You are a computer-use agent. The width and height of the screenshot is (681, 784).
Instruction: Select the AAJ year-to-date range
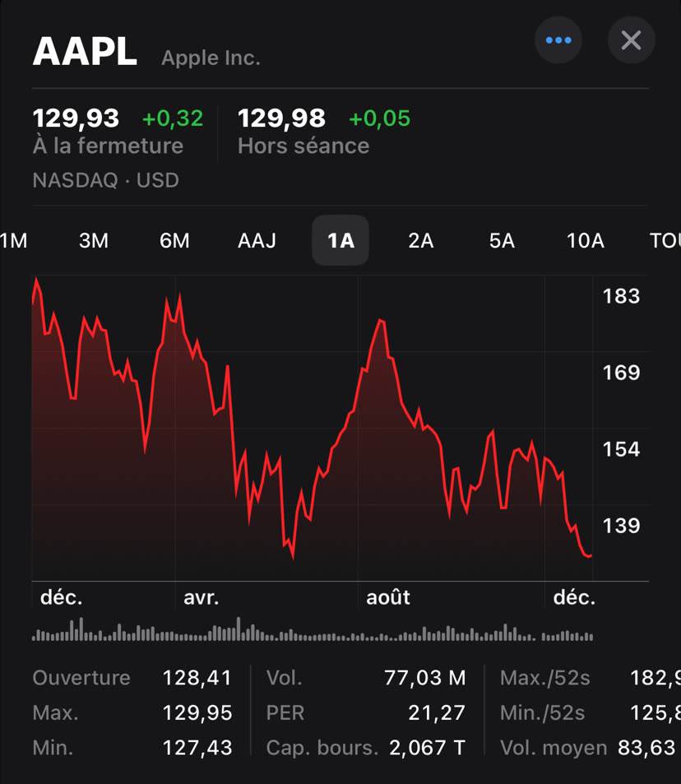(x=257, y=240)
